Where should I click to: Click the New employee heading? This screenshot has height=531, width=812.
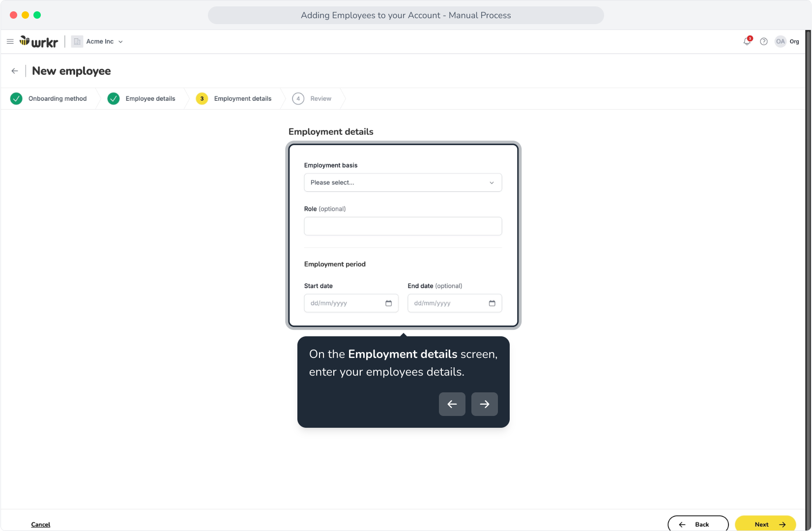coord(72,71)
